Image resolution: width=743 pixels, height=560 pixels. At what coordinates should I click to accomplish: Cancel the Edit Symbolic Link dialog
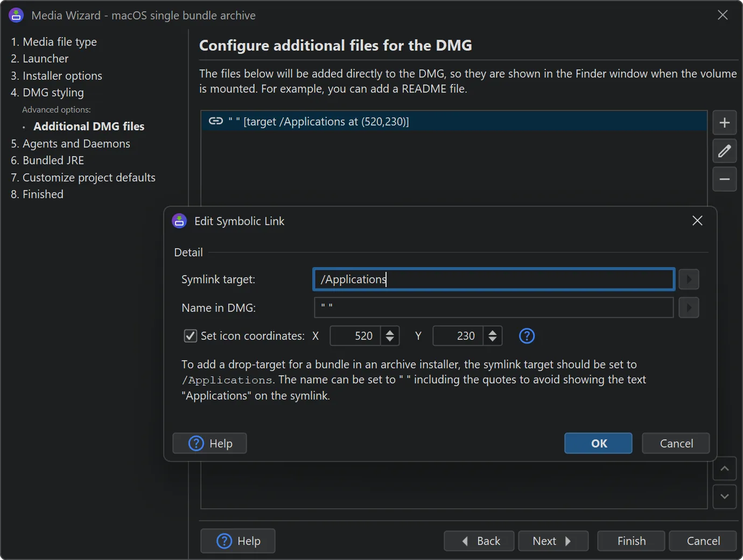click(676, 444)
